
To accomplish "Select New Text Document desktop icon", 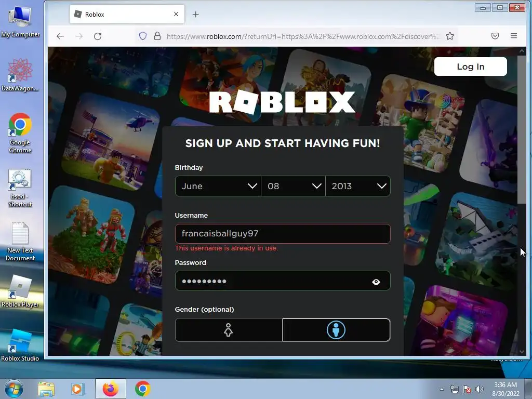I will click(x=20, y=242).
